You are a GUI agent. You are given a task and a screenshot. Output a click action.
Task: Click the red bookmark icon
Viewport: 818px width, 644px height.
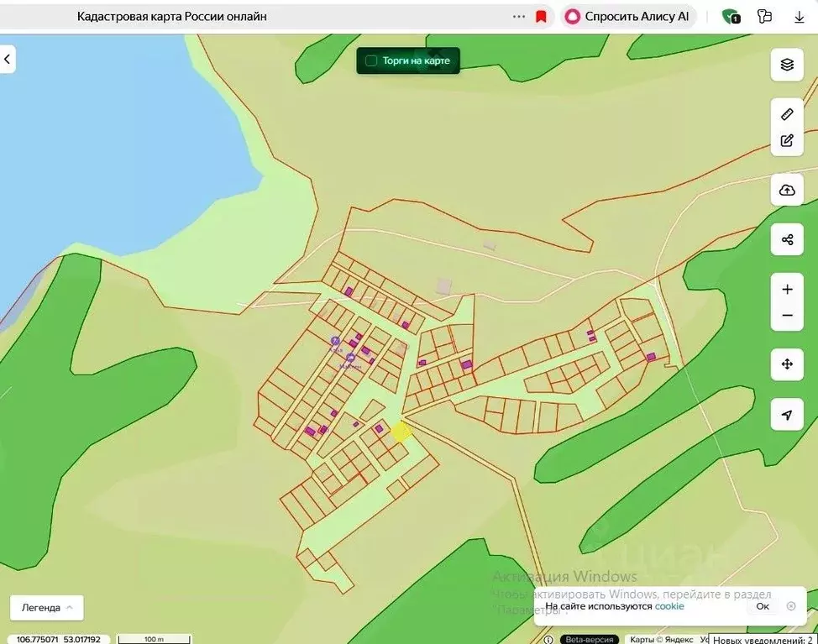(541, 17)
